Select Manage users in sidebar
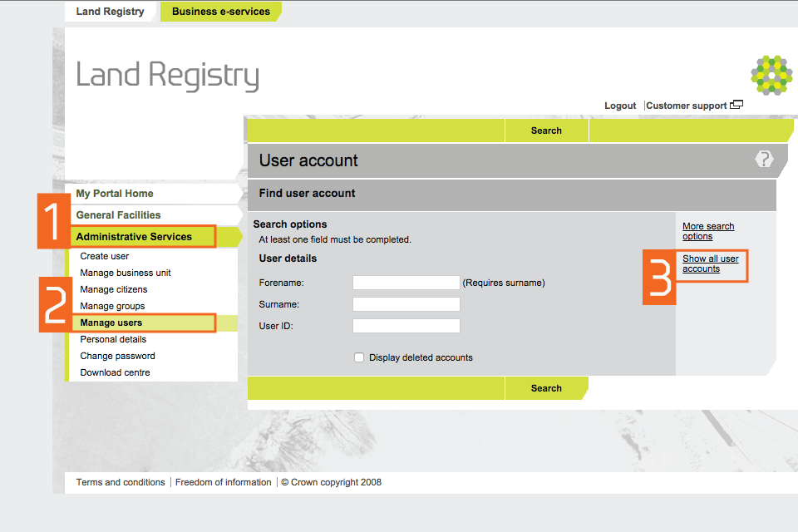The image size is (798, 532). point(111,323)
